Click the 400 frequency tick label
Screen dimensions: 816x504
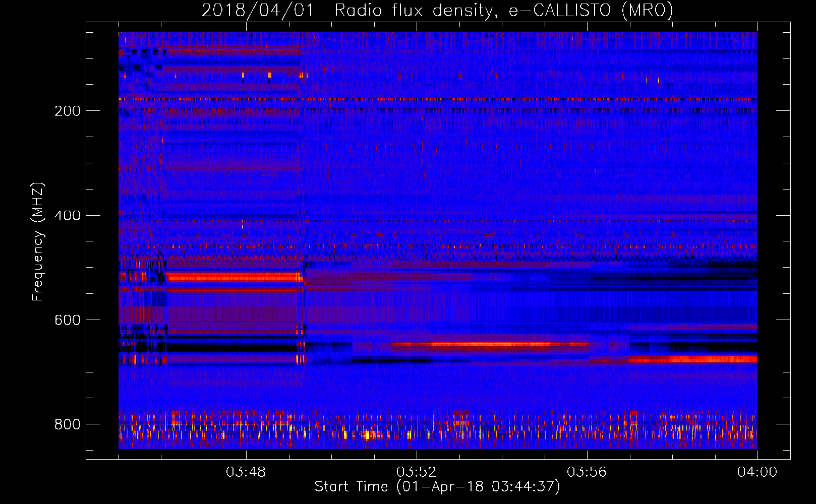click(68, 216)
